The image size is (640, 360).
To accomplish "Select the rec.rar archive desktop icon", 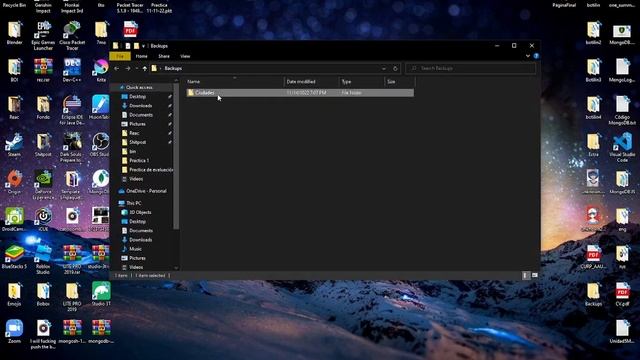I will 43,71.
